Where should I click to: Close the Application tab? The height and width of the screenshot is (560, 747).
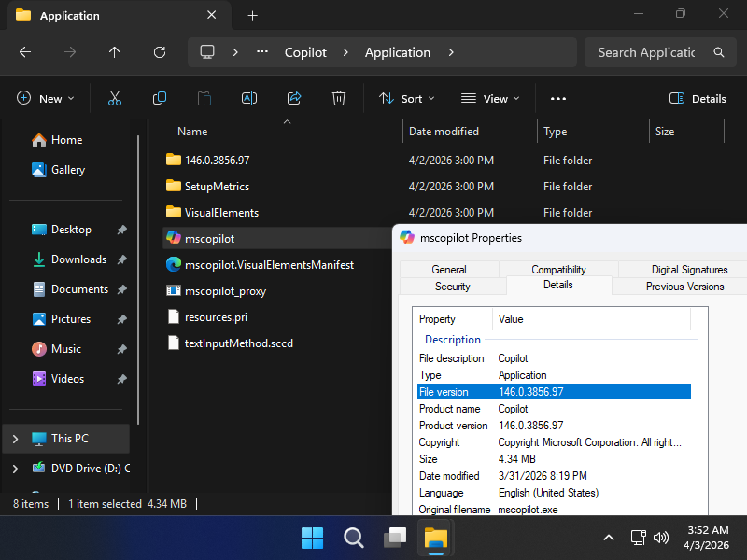[x=212, y=15]
